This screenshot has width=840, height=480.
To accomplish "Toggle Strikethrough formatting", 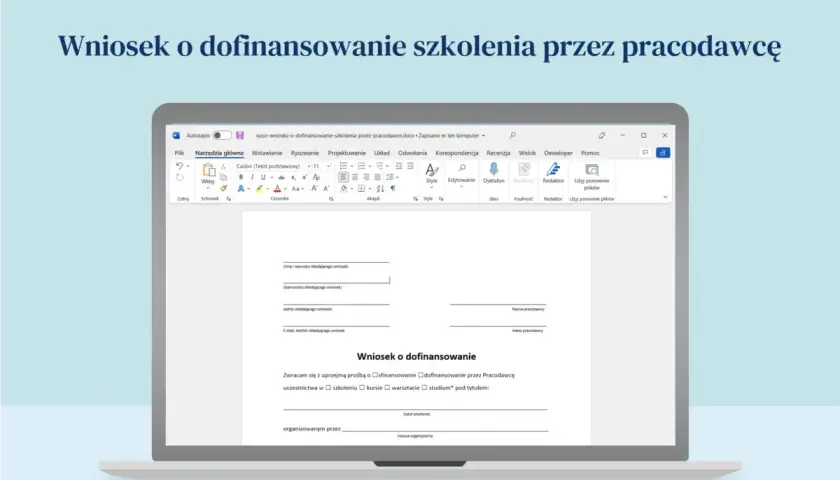I will pos(281,177).
